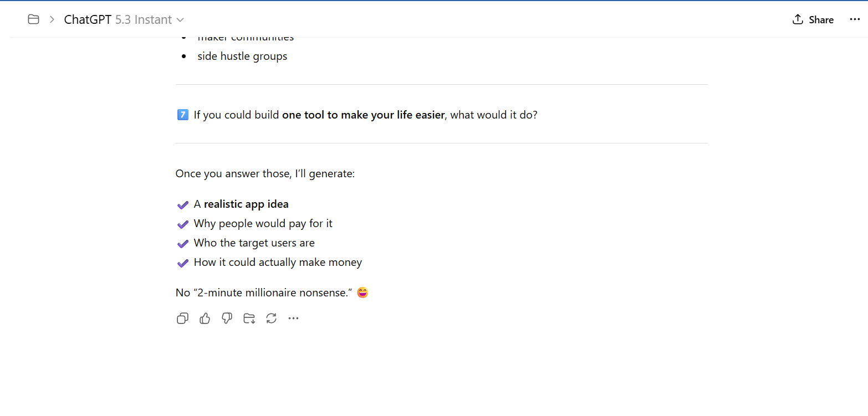Viewport: 868px width, 416px height.
Task: Click the checkmark beside "Why people would pay"
Action: click(182, 224)
